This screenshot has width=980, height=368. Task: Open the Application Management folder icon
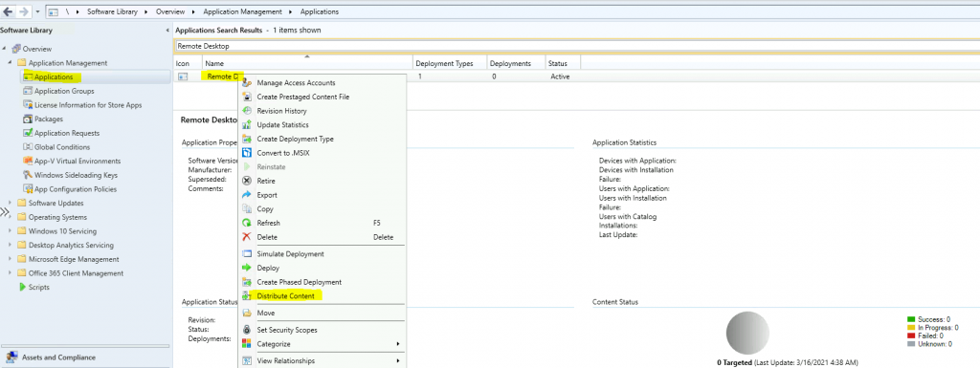[21, 63]
